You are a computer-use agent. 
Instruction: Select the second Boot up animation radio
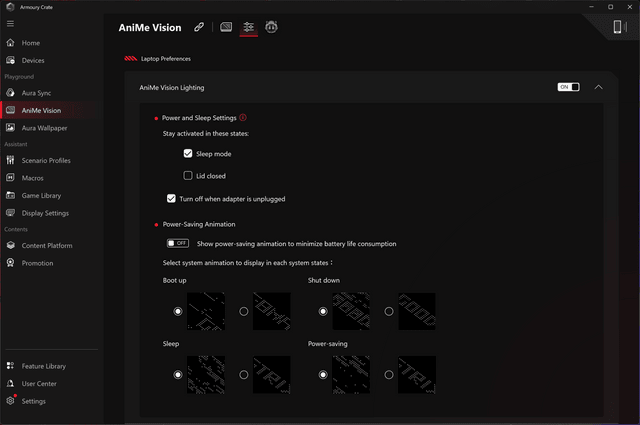[244, 312]
